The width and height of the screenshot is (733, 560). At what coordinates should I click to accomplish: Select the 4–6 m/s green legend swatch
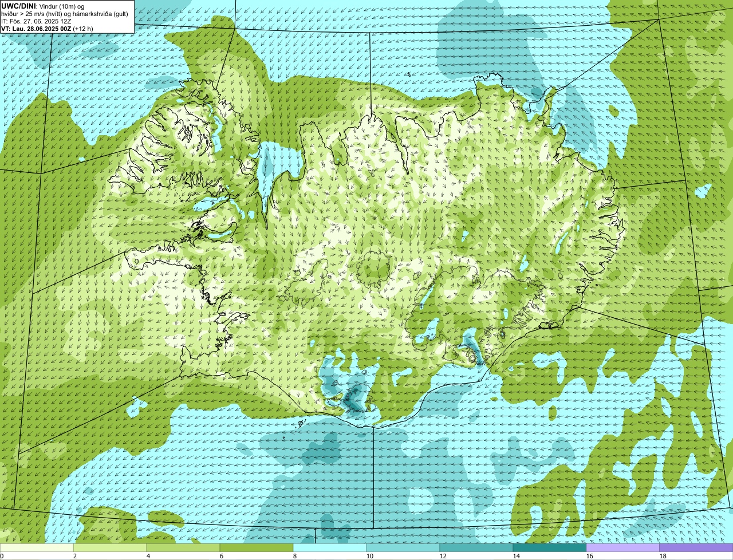point(183,547)
